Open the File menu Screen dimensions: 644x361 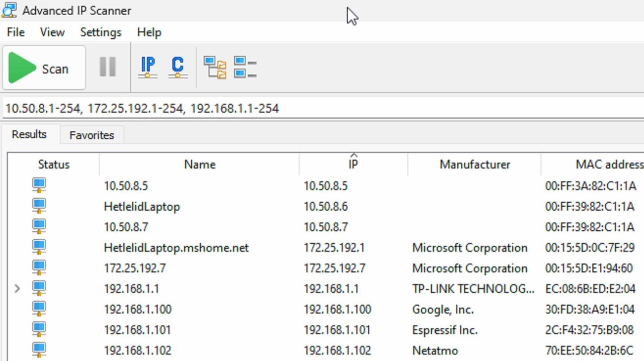[16, 32]
